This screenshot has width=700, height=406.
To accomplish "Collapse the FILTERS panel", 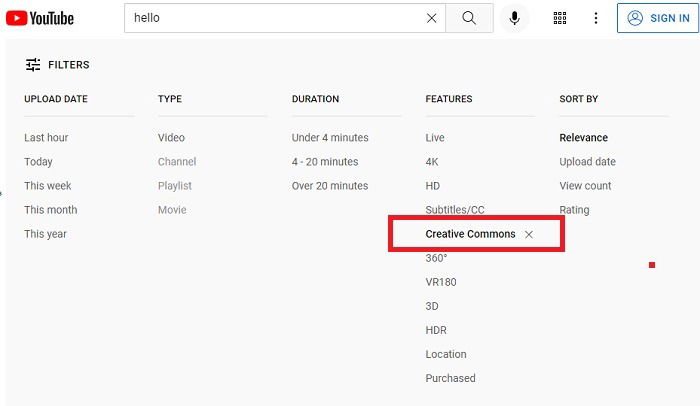I will (57, 65).
